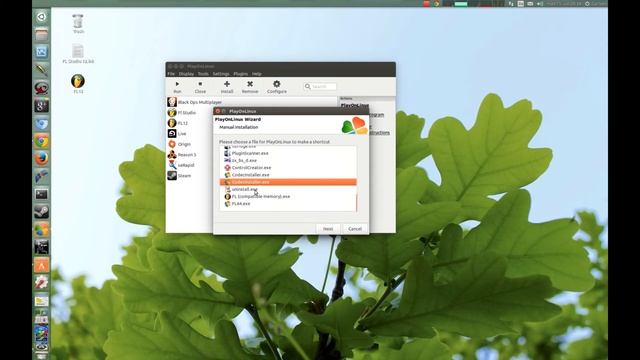Open the Display menu
This screenshot has height=360, width=640.
(186, 74)
